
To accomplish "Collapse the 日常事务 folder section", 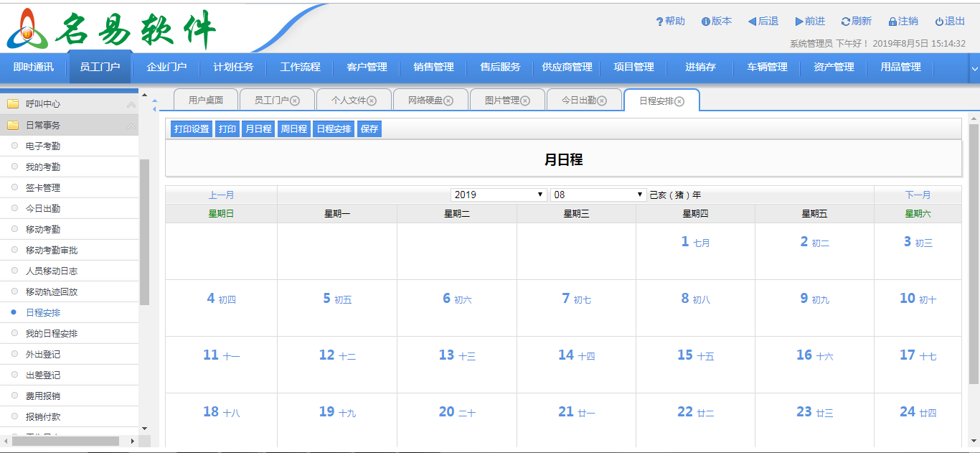I will click(x=131, y=126).
